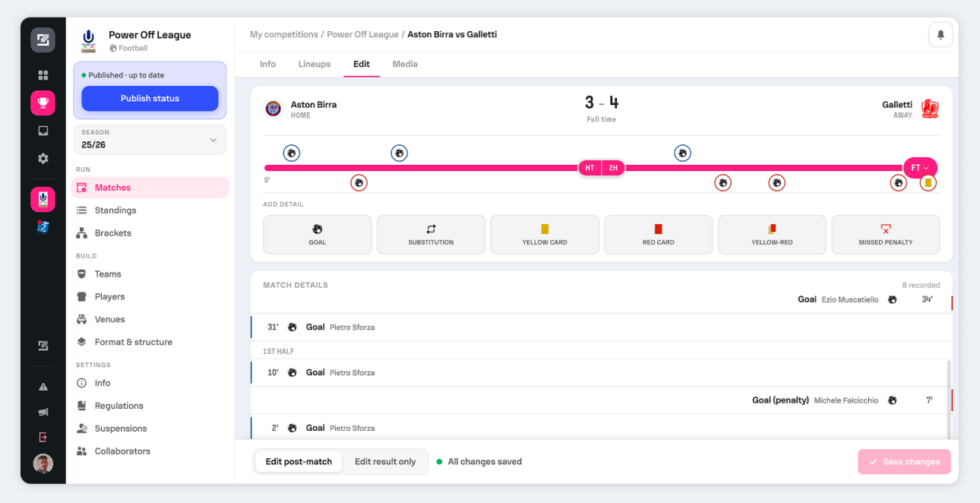This screenshot has width=980, height=503.
Task: Add a Goal detail
Action: tap(318, 234)
